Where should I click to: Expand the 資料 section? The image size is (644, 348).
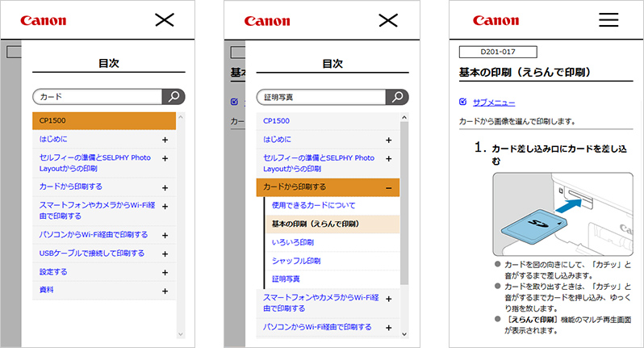point(165,291)
